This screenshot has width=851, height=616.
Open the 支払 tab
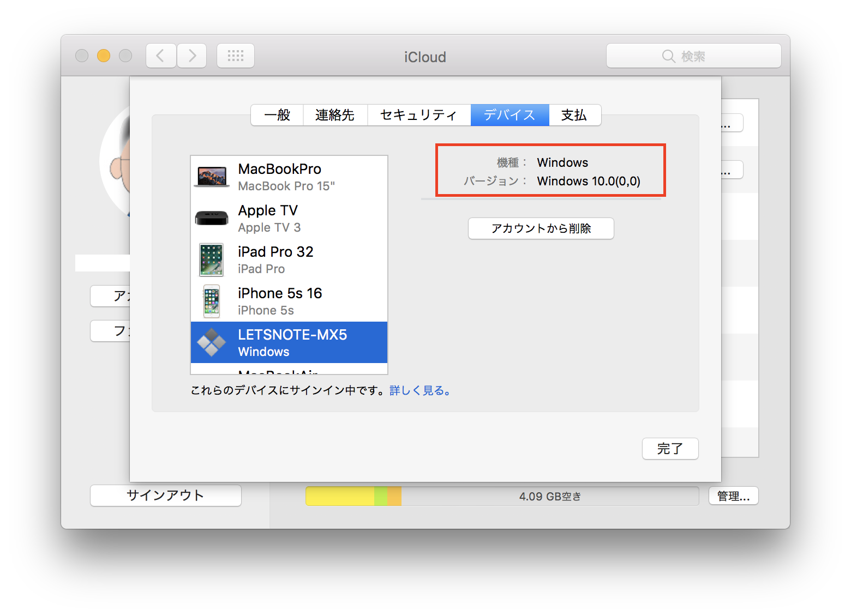coord(574,115)
